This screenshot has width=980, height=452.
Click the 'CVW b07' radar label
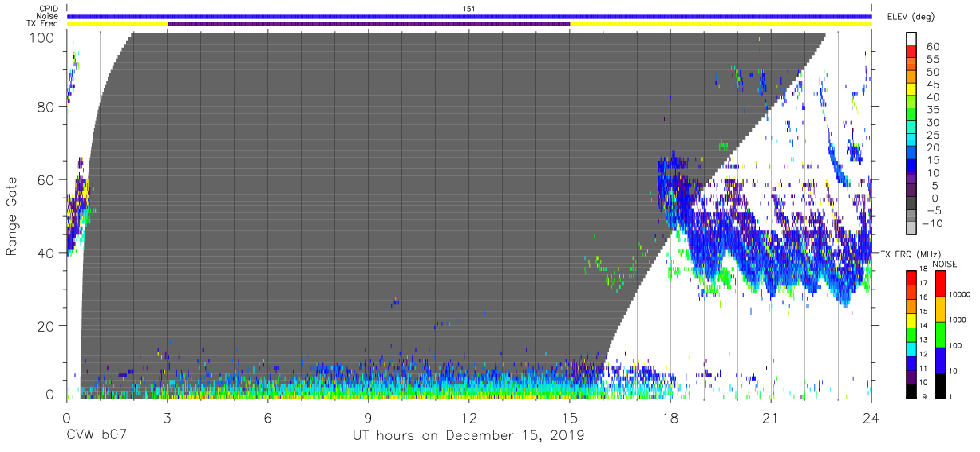click(97, 436)
